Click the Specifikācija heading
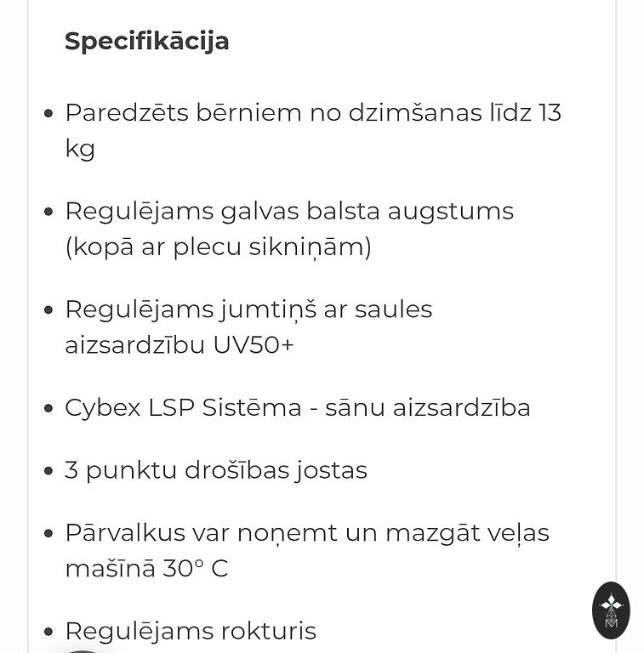The height and width of the screenshot is (653, 644). click(147, 41)
